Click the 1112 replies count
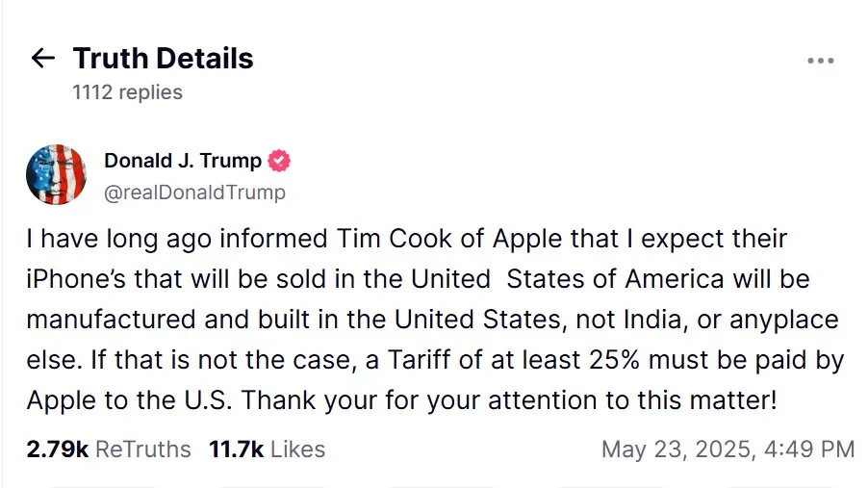 tap(127, 92)
